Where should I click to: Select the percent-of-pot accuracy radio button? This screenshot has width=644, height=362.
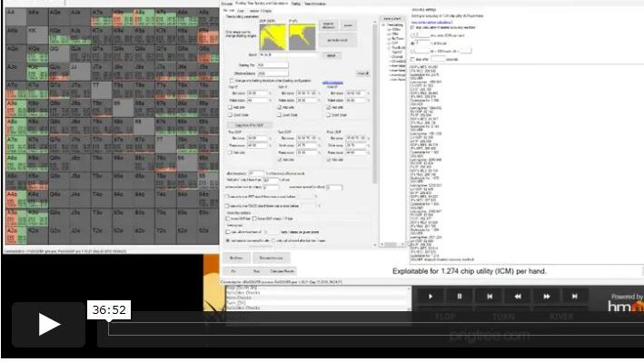[x=412, y=44]
